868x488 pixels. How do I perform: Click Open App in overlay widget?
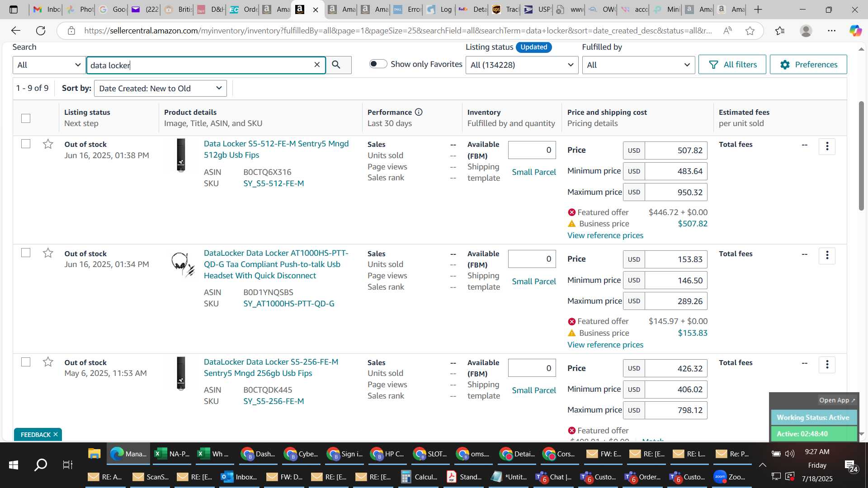[x=837, y=400]
